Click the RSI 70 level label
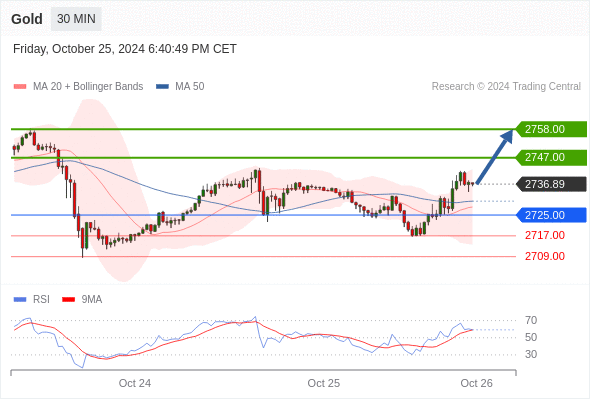Image resolution: width=590 pixels, height=400 pixels. (x=531, y=321)
